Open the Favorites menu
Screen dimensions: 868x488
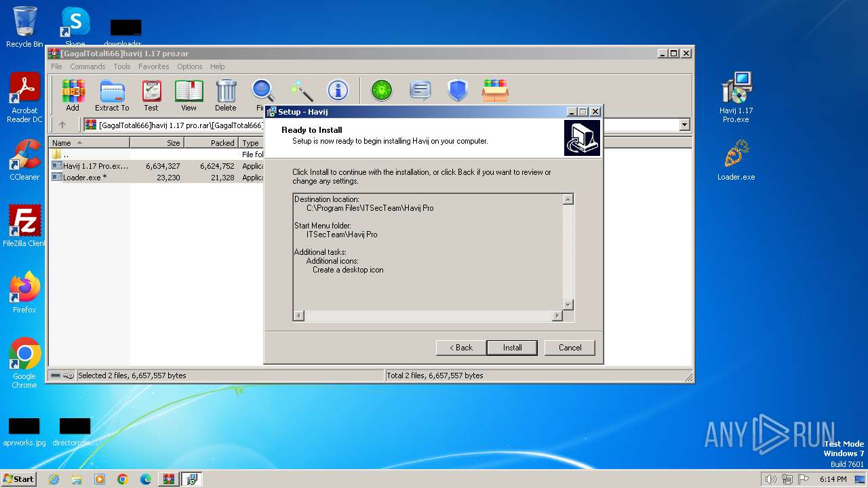[x=154, y=66]
